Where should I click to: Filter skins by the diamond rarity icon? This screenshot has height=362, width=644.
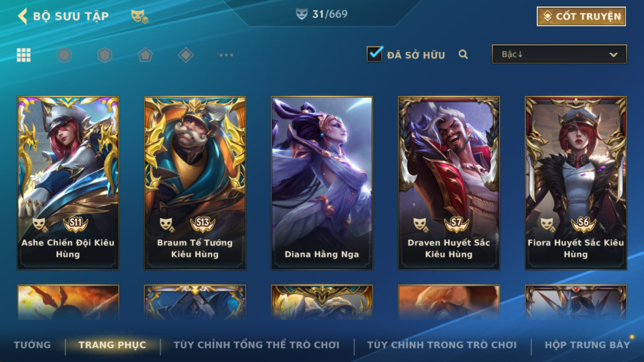pyautogui.click(x=186, y=55)
